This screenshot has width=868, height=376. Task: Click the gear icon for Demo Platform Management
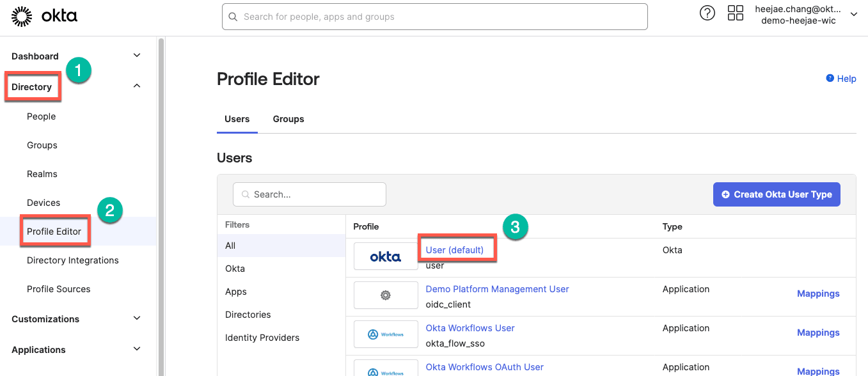385,295
